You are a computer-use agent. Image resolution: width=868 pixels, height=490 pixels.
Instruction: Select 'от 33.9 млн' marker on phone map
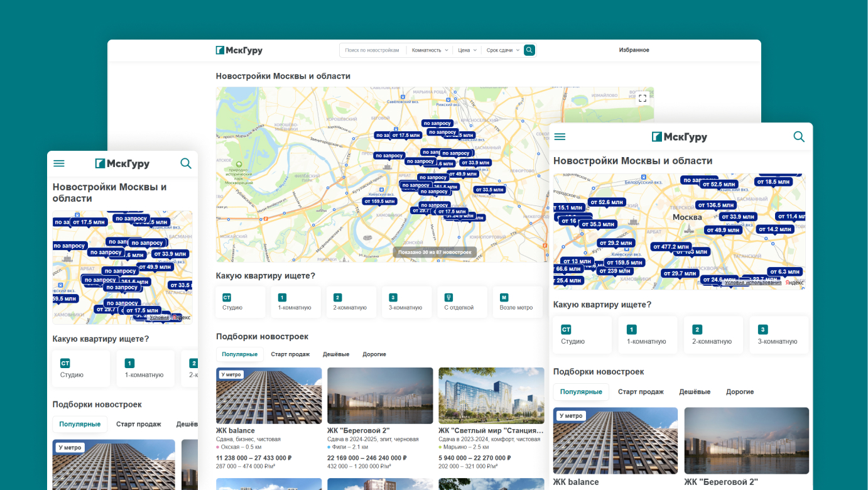tap(170, 254)
